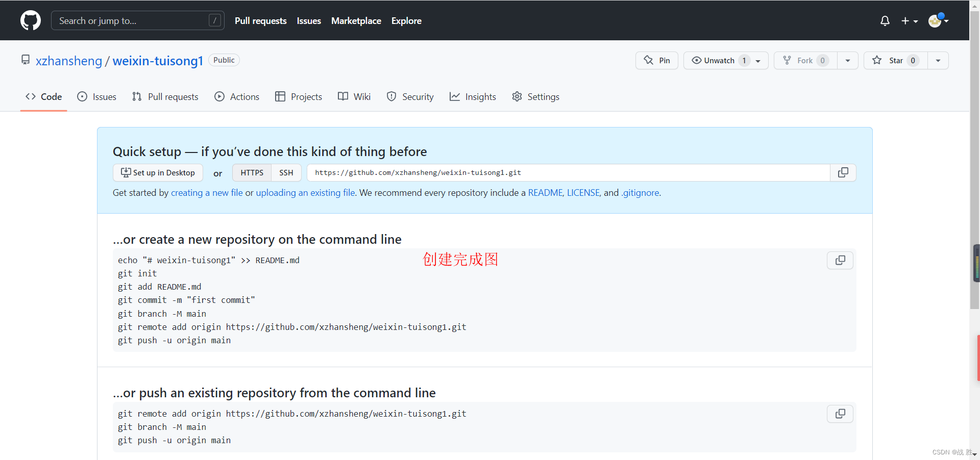Click the 'Set up in Desktop' button

(158, 172)
